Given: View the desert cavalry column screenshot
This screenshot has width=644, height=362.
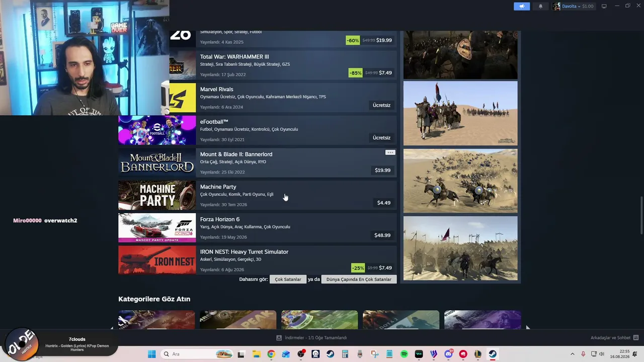Looking at the screenshot, I should point(460,113).
